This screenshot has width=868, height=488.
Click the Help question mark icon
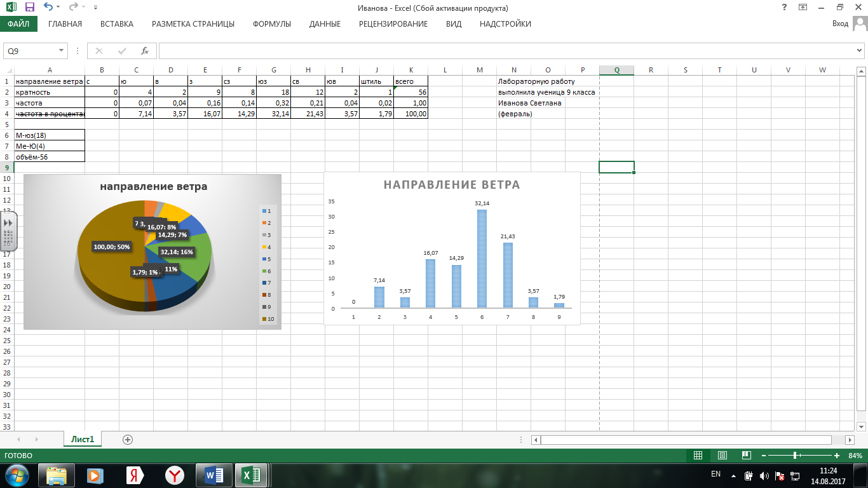(785, 8)
